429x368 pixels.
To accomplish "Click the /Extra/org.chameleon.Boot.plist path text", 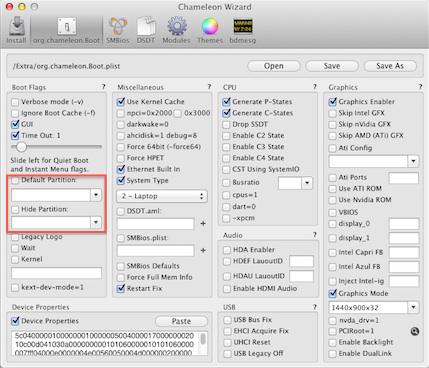I will [x=66, y=66].
